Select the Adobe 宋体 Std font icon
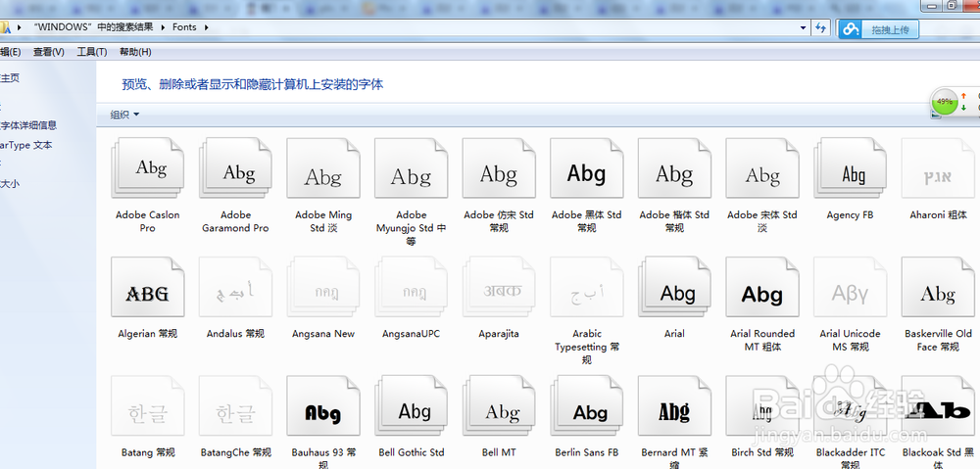 click(x=762, y=168)
